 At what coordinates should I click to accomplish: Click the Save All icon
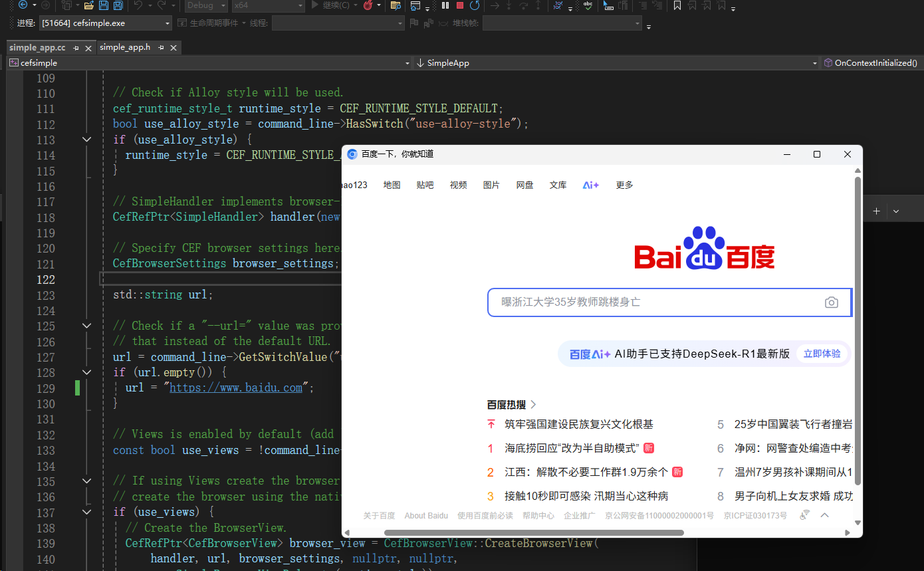pyautogui.click(x=118, y=5)
